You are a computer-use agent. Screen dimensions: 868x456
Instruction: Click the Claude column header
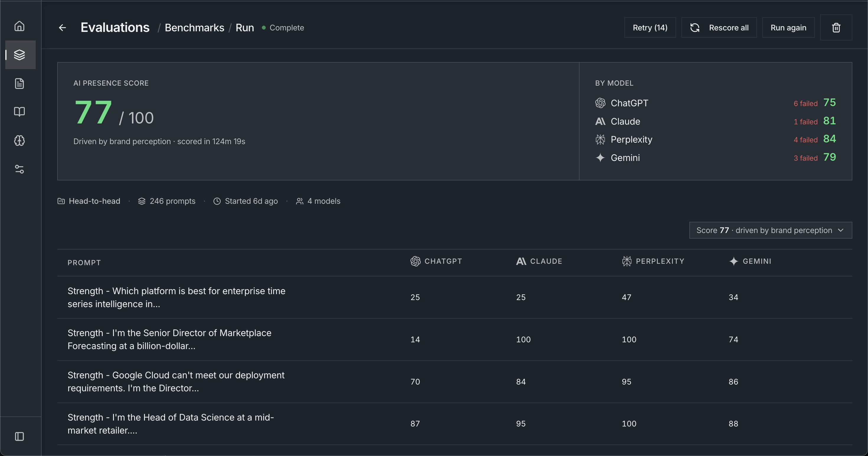tap(539, 261)
